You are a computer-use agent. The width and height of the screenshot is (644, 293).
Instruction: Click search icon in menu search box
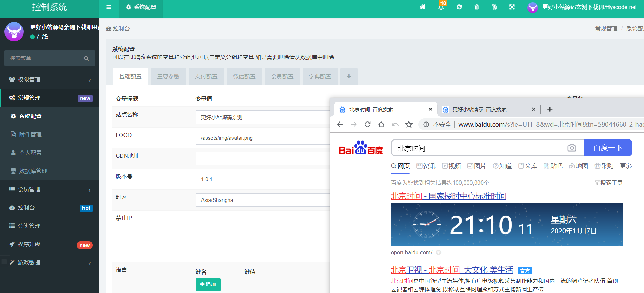86,58
